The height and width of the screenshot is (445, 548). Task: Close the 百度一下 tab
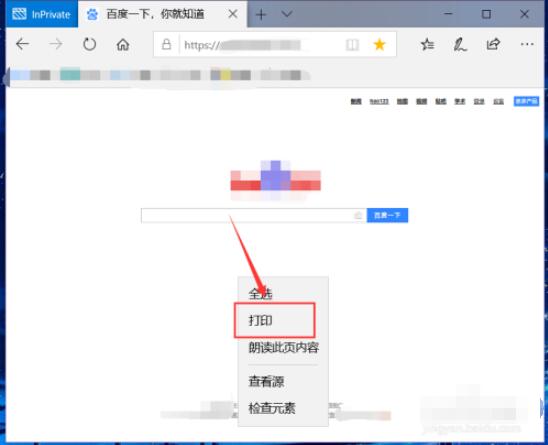[233, 14]
